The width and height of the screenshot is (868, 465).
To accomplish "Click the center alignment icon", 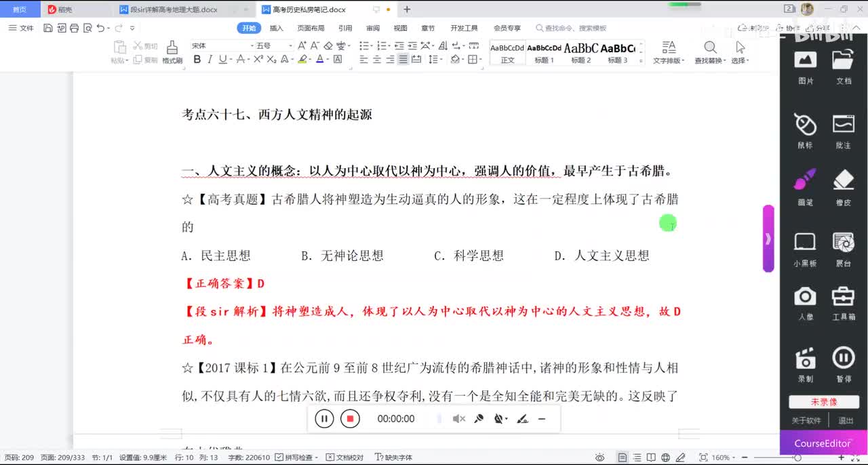I will [x=377, y=60].
